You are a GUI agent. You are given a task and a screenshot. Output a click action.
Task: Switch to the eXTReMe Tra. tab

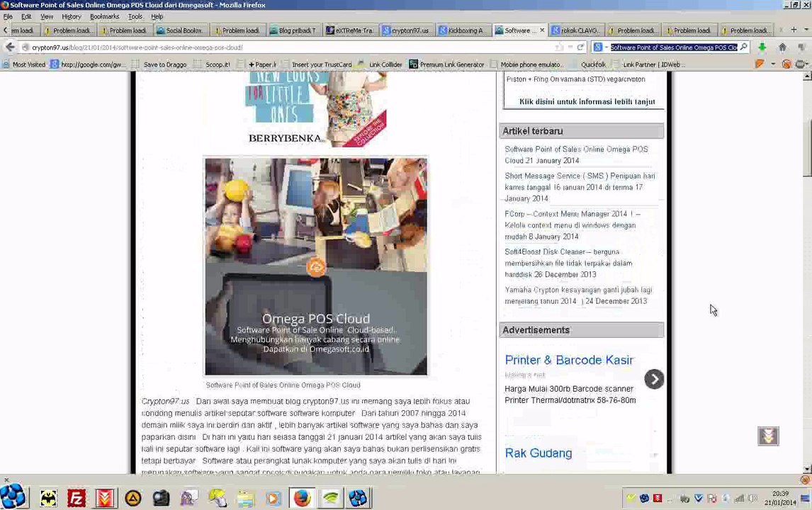350,30
